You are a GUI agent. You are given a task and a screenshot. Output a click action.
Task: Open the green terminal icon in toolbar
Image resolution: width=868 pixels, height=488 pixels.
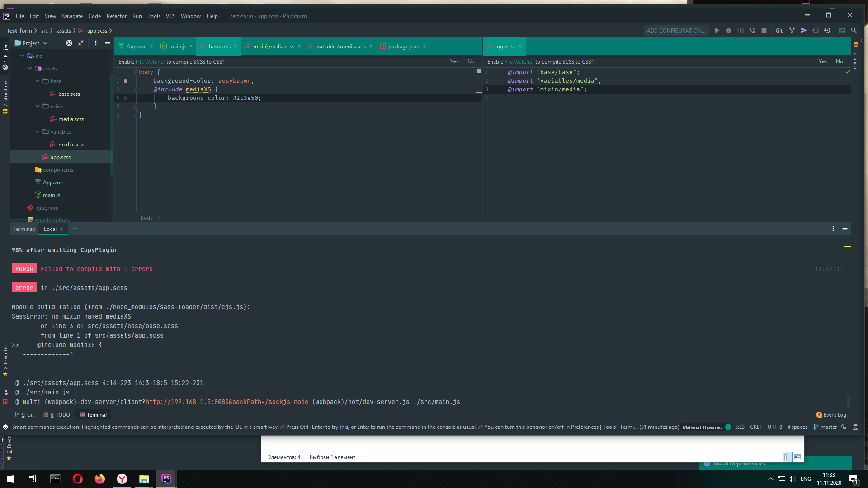pos(842,30)
